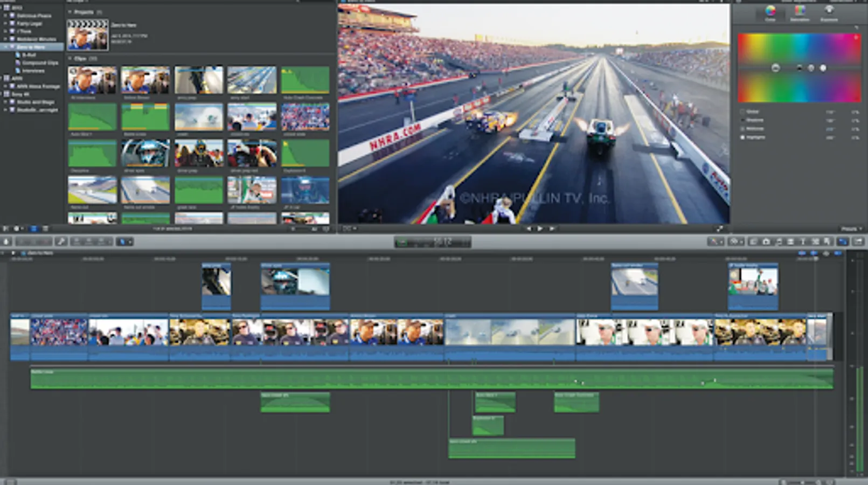Image resolution: width=868 pixels, height=485 pixels.
Task: Switch to the Exposure tab
Action: tap(829, 13)
